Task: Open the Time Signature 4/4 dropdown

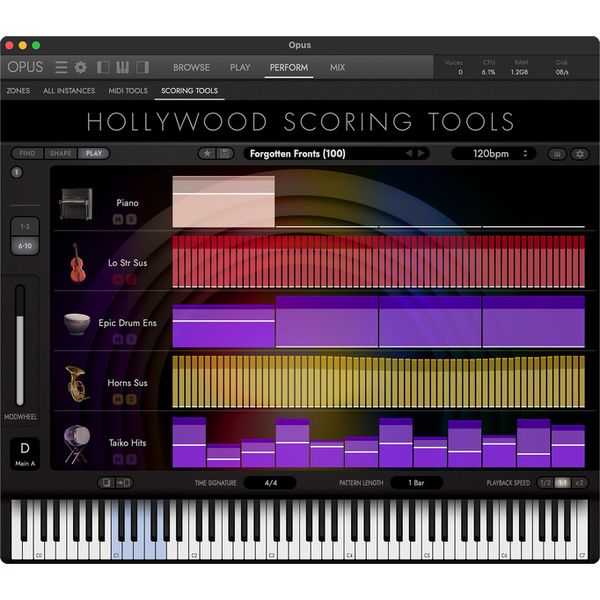Action: tap(270, 483)
